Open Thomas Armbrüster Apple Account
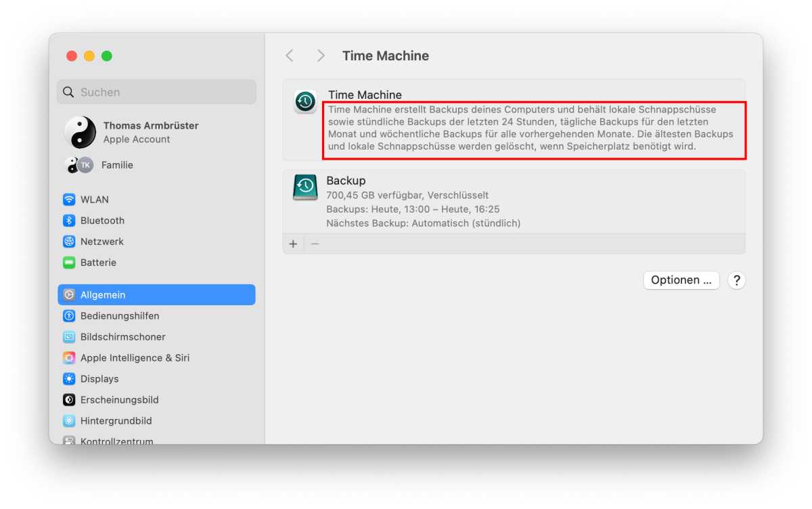 point(156,132)
